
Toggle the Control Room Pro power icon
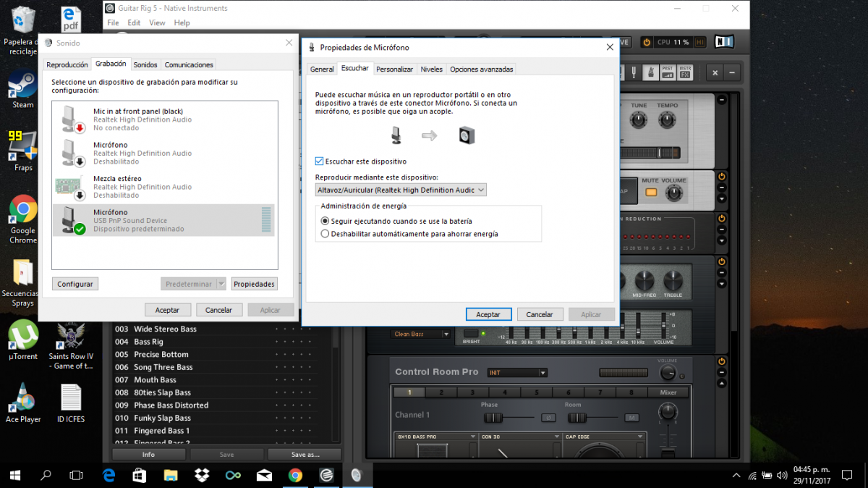point(721,358)
